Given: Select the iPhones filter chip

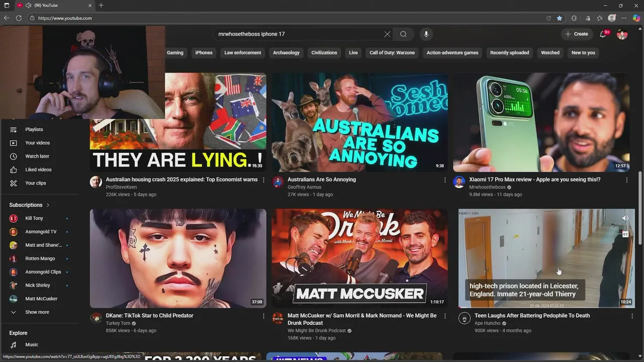Looking at the screenshot, I should (204, 53).
